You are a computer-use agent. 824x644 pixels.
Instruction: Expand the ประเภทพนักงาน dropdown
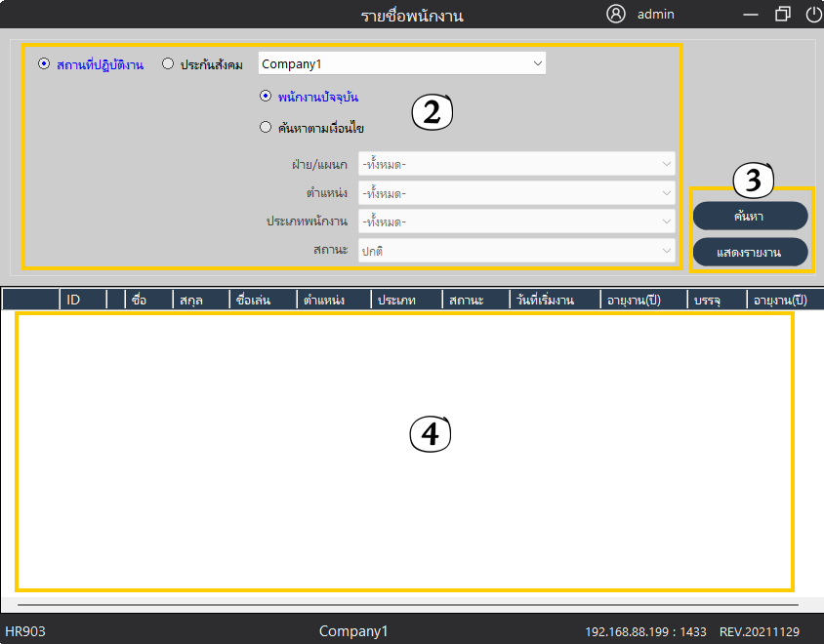tap(516, 221)
